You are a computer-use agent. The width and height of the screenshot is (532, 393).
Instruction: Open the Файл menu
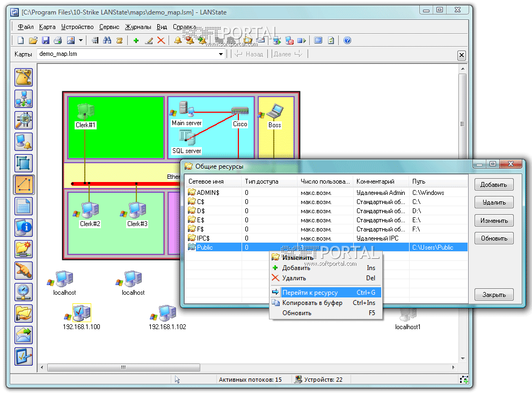25,27
